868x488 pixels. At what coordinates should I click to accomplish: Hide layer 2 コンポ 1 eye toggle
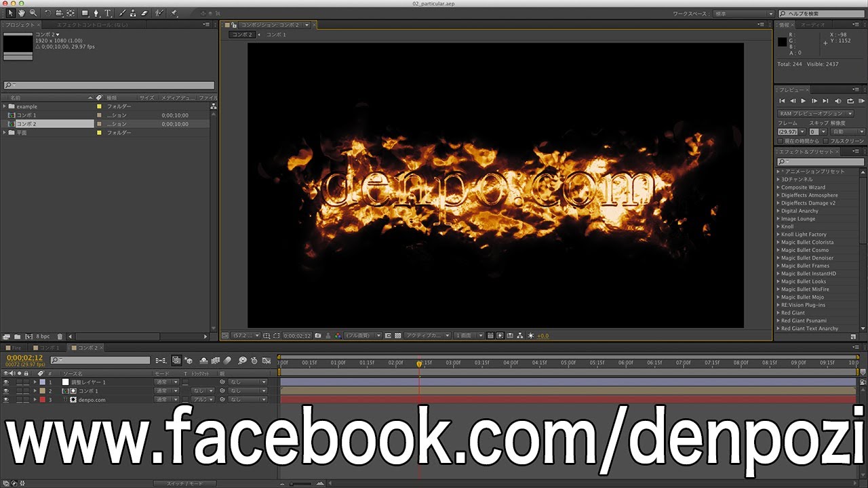(6, 391)
